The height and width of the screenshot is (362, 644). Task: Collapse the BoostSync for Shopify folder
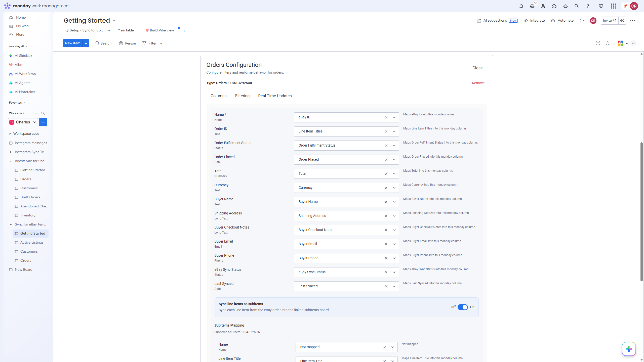[11, 161]
